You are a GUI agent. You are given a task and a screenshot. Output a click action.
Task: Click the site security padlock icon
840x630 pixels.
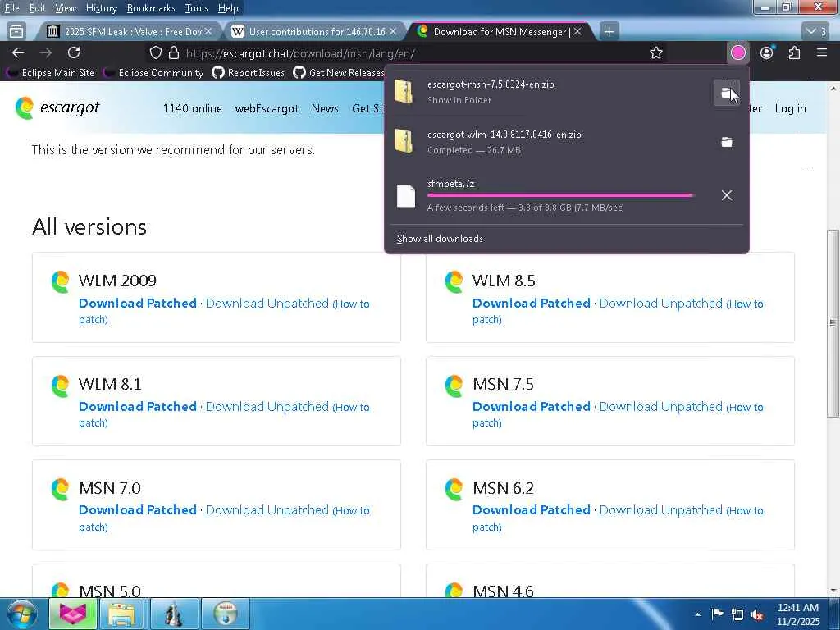pos(174,52)
